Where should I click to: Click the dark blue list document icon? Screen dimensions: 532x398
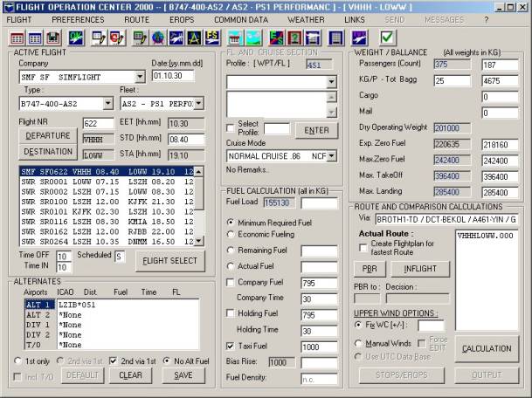pyautogui.click(x=336, y=38)
